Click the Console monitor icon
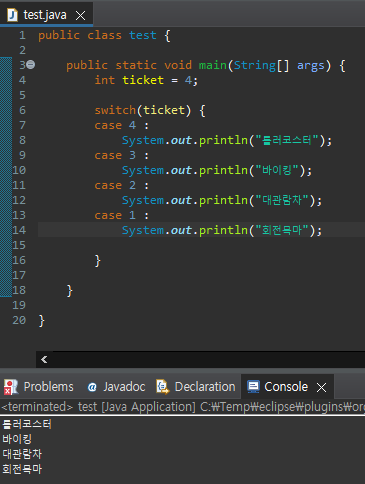The image size is (365, 484). coord(253,387)
